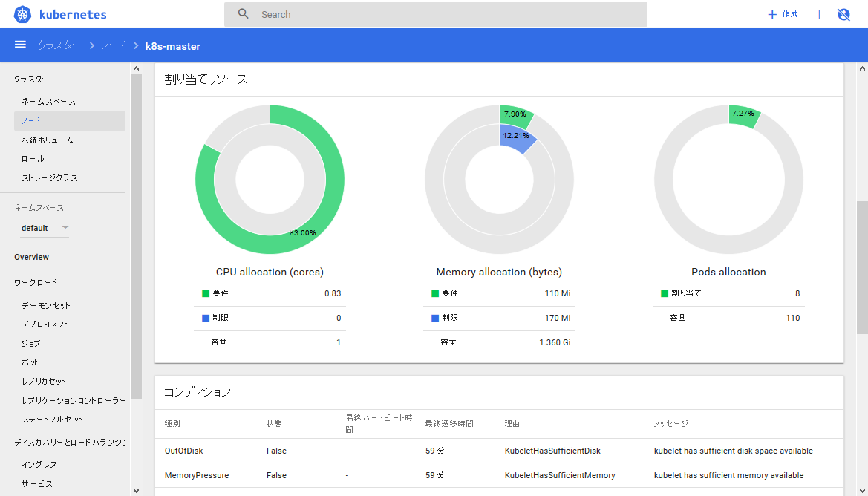Screen dimensions: 868x496
Task: Click Memory 容量 value 1.360 Gi
Action: [x=555, y=342]
